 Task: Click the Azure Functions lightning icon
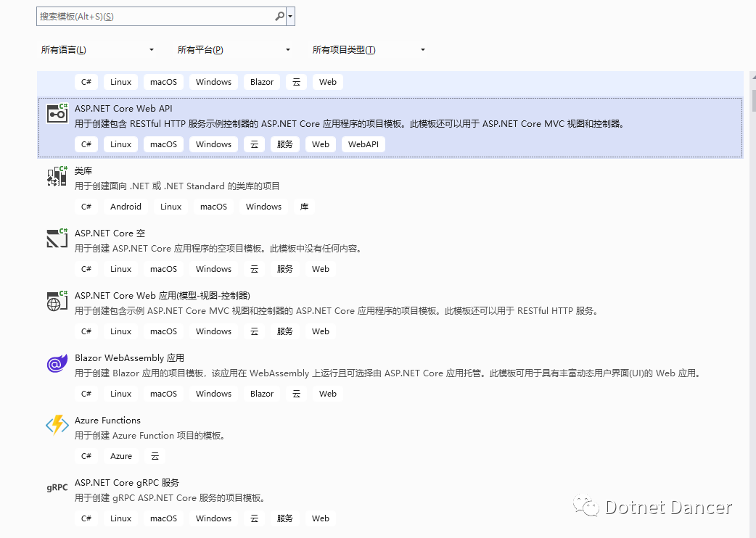(x=57, y=426)
